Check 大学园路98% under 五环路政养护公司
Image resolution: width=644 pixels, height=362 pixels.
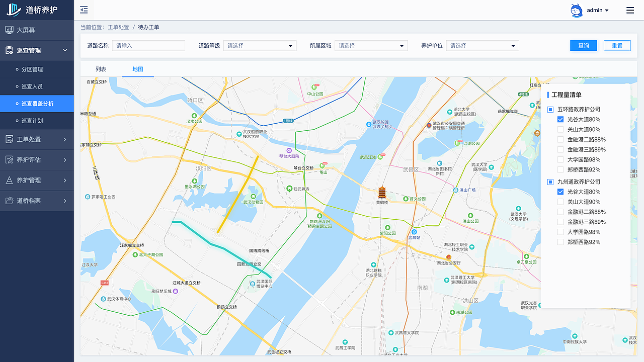pos(560,159)
